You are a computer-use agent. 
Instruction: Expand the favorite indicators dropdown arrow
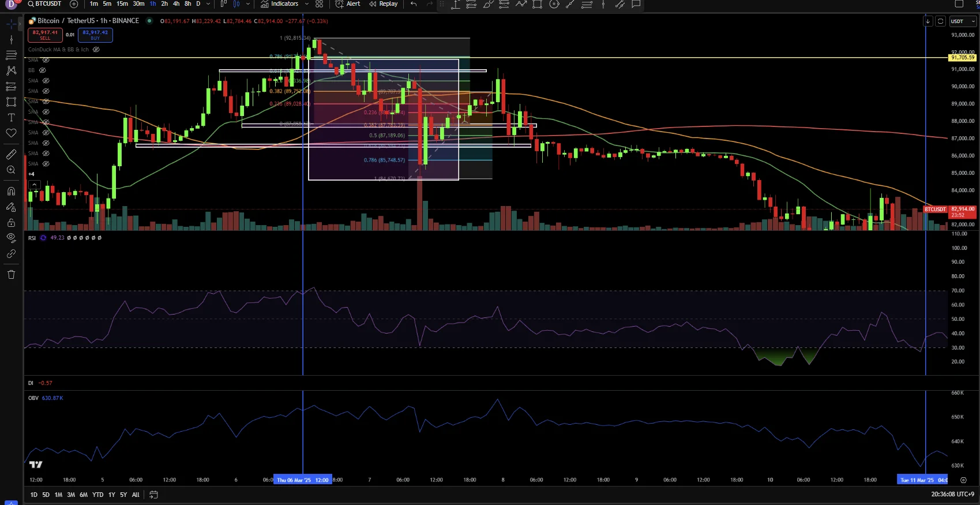click(306, 4)
